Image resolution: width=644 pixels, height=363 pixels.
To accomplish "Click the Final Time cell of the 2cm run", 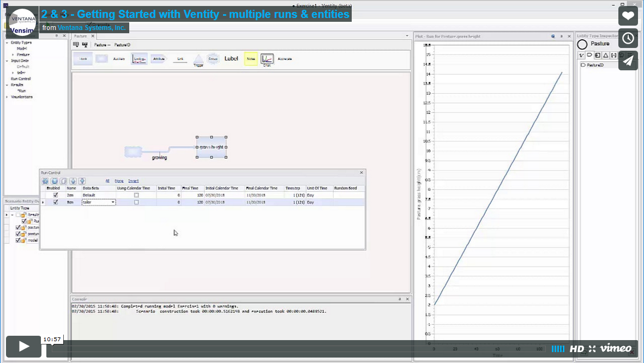I will point(192,195).
